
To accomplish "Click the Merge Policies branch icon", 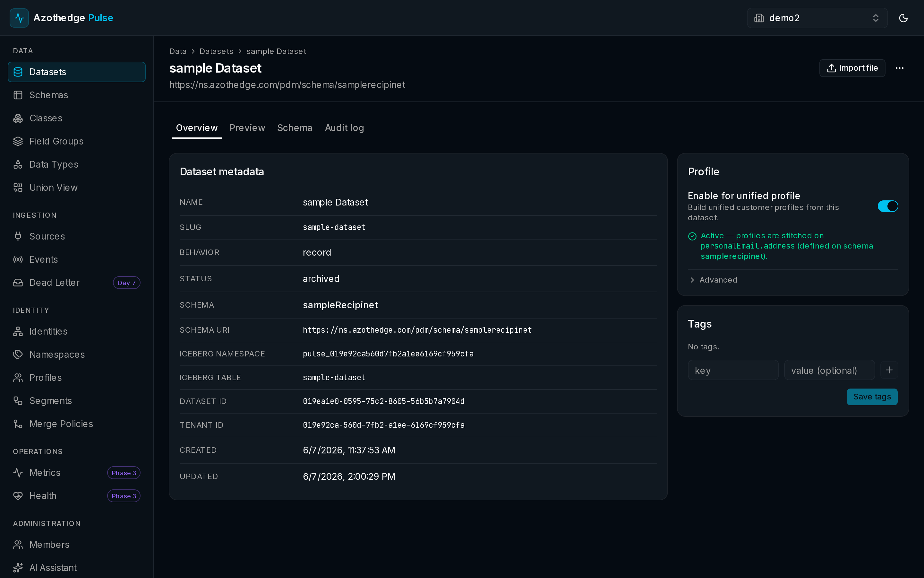I will coord(18,424).
